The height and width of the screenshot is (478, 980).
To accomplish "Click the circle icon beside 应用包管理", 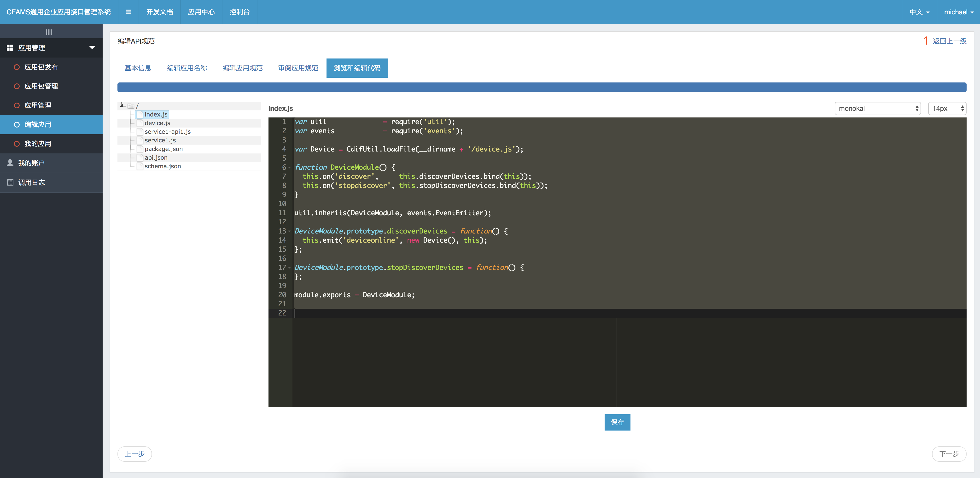I will [17, 86].
